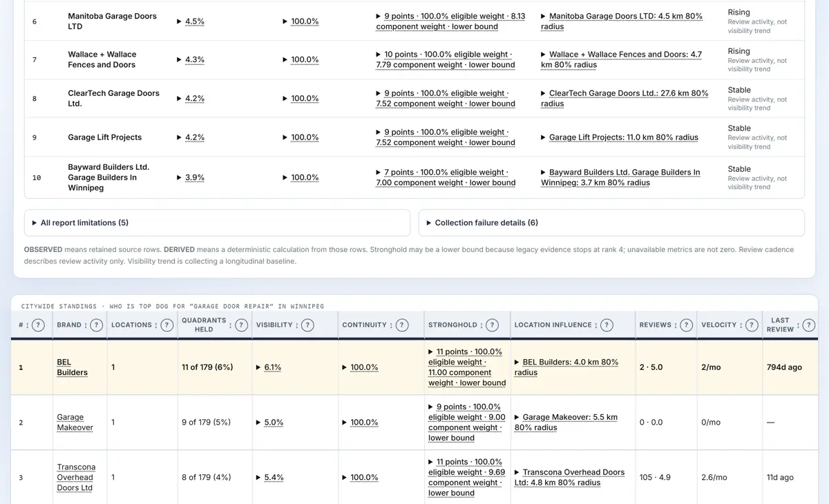
Task: Open Transcona Overhead Doors Ltd brand link
Action: click(x=76, y=477)
